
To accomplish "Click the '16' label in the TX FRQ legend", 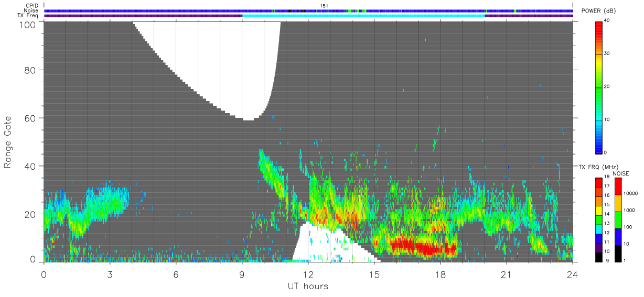I will [x=607, y=195].
